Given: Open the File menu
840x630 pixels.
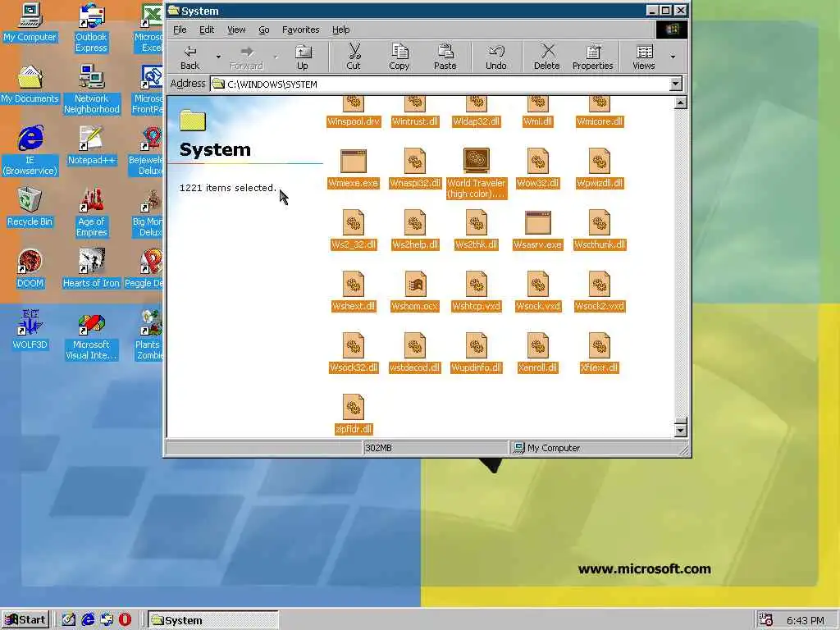Looking at the screenshot, I should (180, 30).
